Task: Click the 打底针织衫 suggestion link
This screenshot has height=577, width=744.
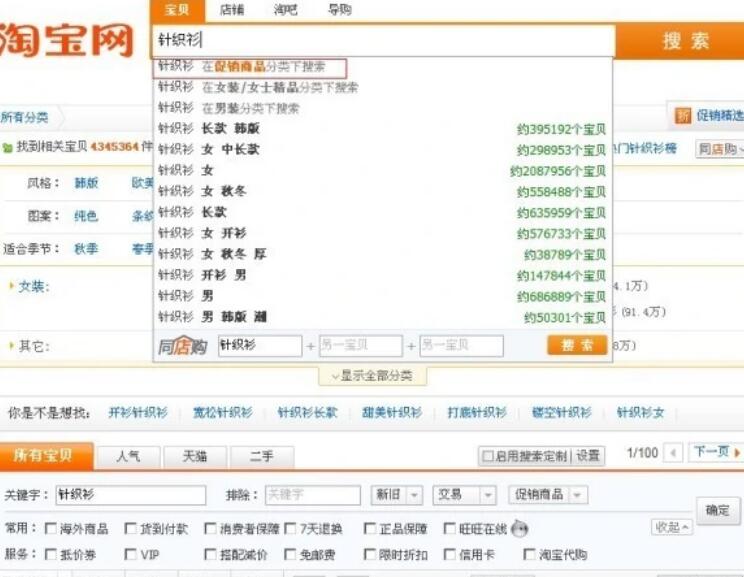Action: coord(477,413)
